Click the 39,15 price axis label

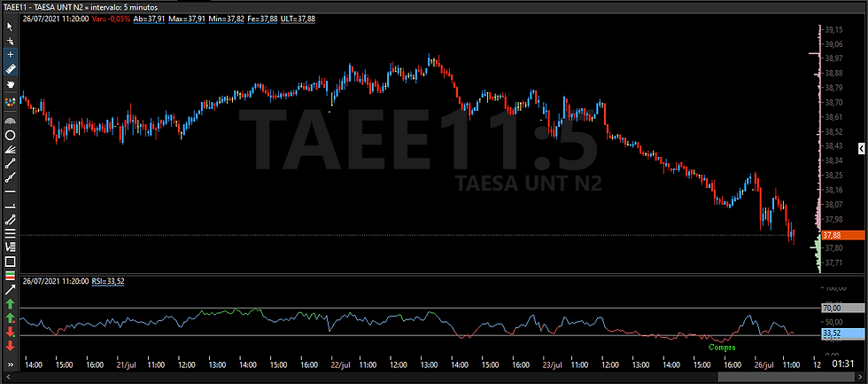pos(834,30)
